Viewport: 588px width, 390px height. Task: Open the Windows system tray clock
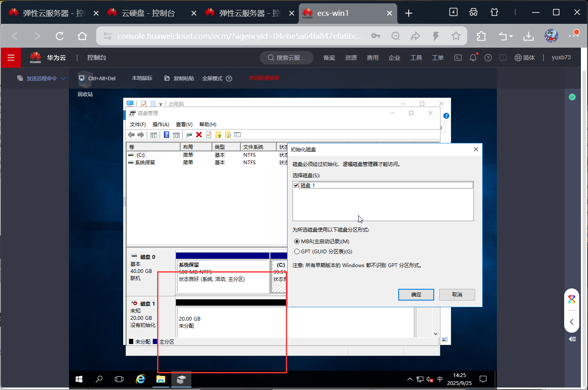tap(459, 379)
